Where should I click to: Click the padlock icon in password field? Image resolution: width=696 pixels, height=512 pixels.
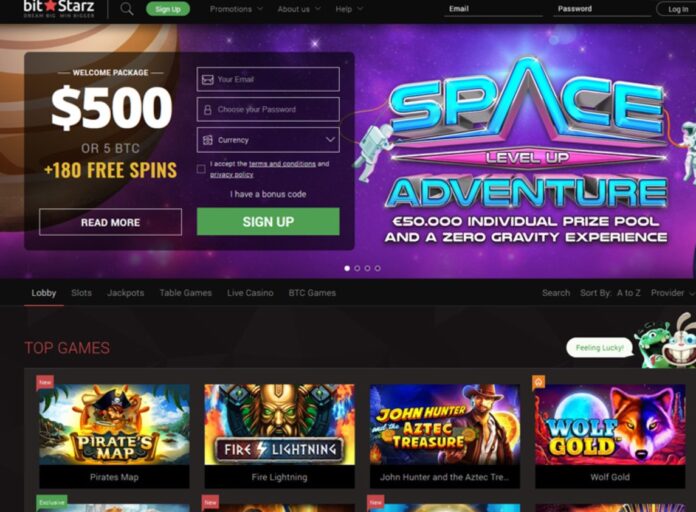coord(207,110)
